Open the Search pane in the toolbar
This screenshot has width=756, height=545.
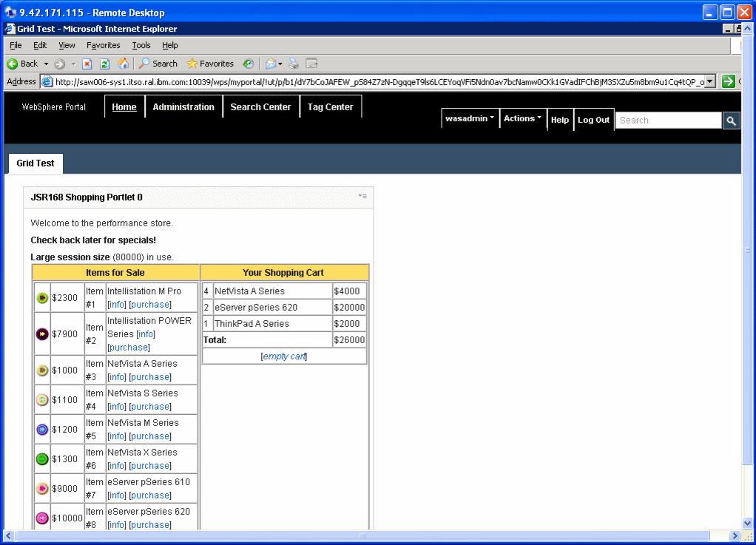tap(158, 64)
